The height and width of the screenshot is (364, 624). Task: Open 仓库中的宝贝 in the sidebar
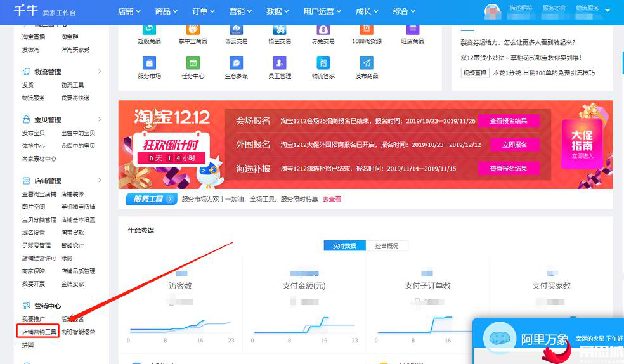click(x=78, y=146)
